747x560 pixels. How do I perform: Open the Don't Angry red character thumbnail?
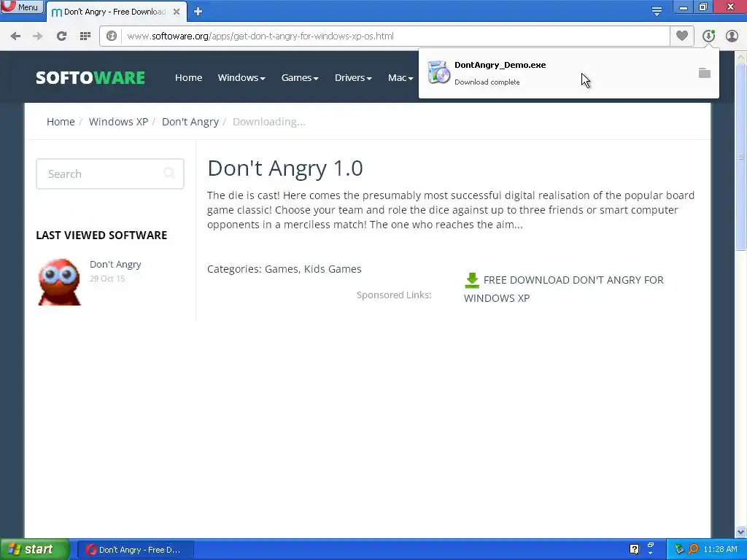coord(60,282)
